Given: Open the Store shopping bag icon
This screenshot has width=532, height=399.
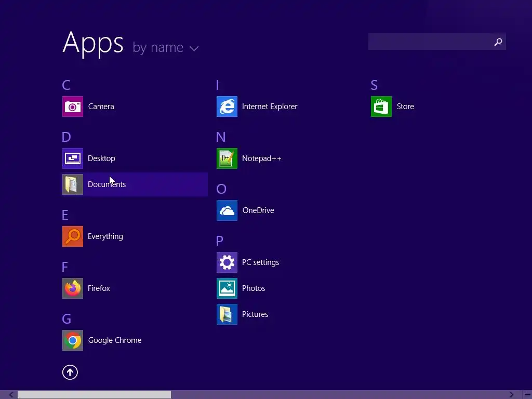Looking at the screenshot, I should click(x=381, y=107).
